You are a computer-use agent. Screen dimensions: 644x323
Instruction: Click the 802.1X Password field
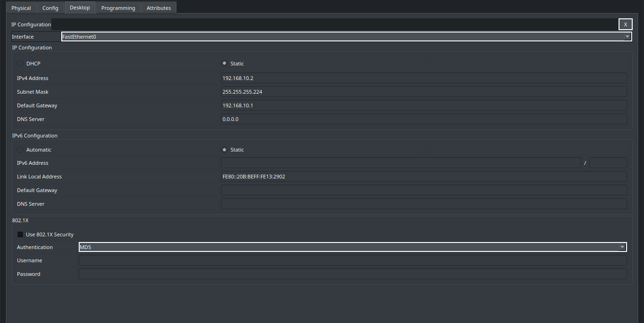tap(353, 274)
